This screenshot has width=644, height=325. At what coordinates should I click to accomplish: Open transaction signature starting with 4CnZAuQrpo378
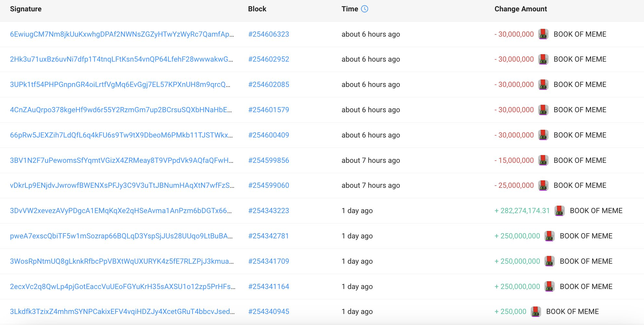(x=121, y=110)
